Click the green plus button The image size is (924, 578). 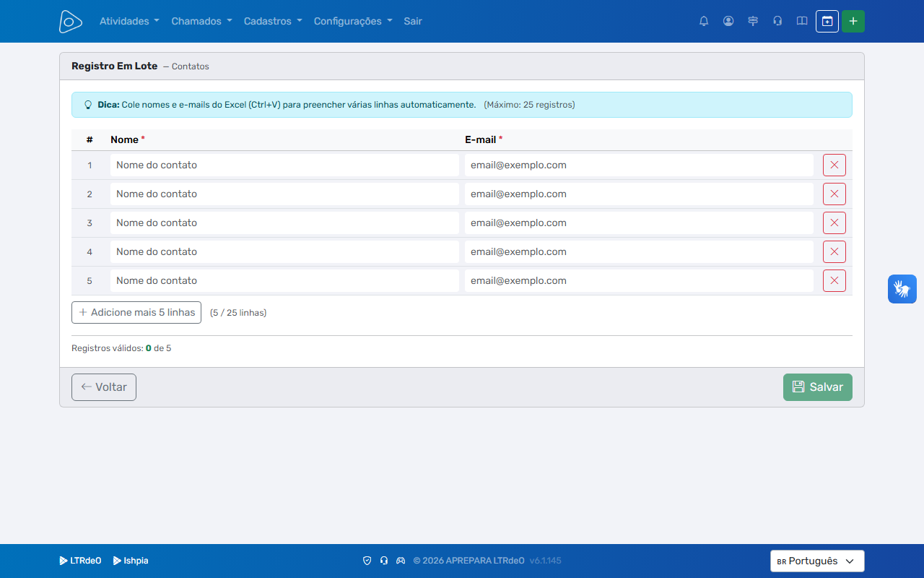[853, 21]
